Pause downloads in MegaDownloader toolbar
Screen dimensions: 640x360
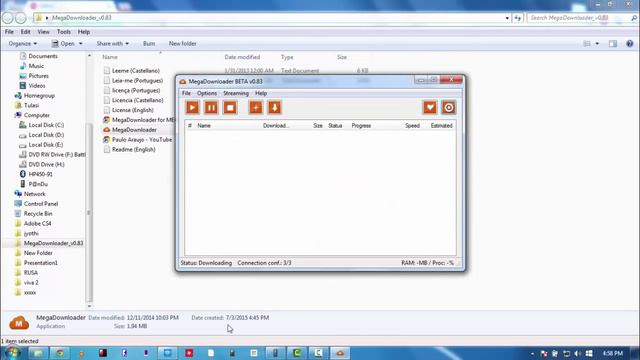pyautogui.click(x=211, y=108)
